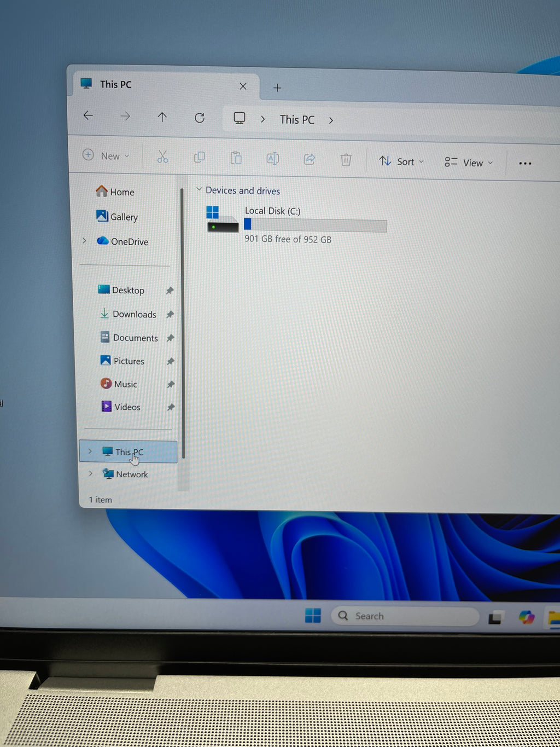Click the pin icon next to Pictures
The height and width of the screenshot is (747, 560).
(x=171, y=361)
